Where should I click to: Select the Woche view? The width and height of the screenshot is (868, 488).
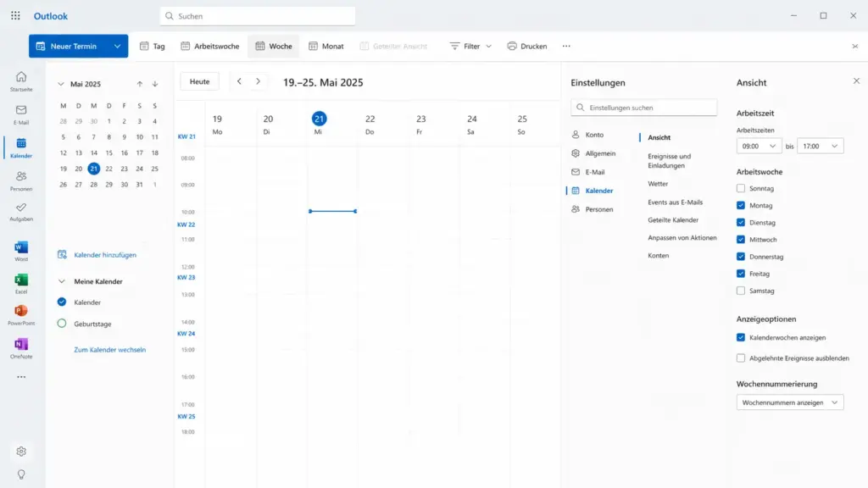[274, 46]
